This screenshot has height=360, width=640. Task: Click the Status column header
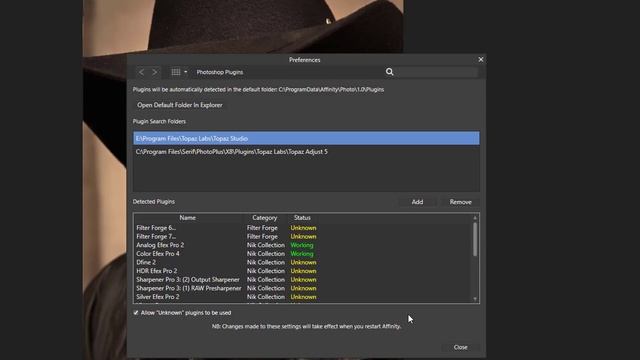(302, 218)
